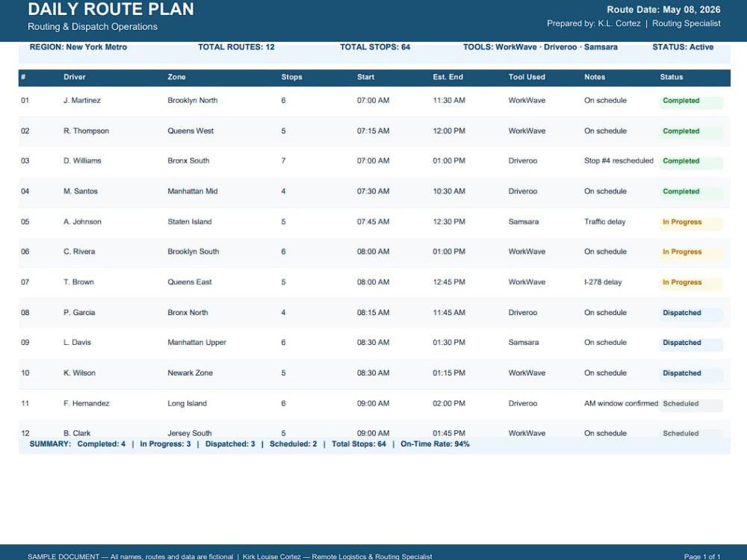
Task: Click TOTAL ROUTES: 12
Action: 236,47
